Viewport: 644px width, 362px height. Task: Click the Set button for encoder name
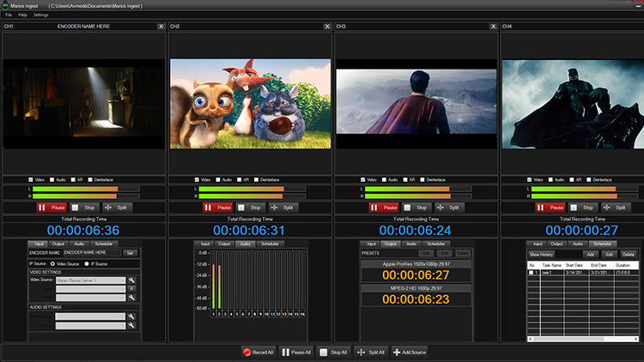130,253
